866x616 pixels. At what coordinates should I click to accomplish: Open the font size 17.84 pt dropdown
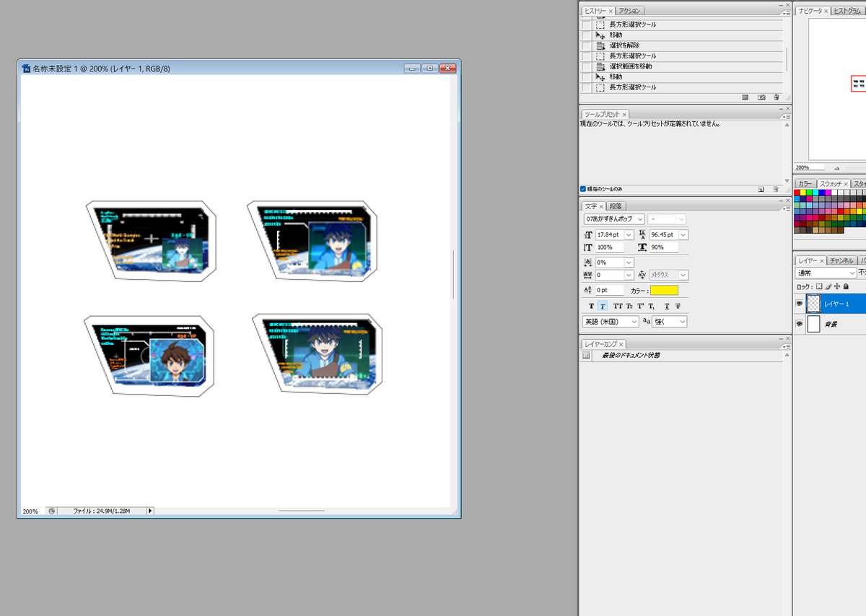(x=629, y=235)
